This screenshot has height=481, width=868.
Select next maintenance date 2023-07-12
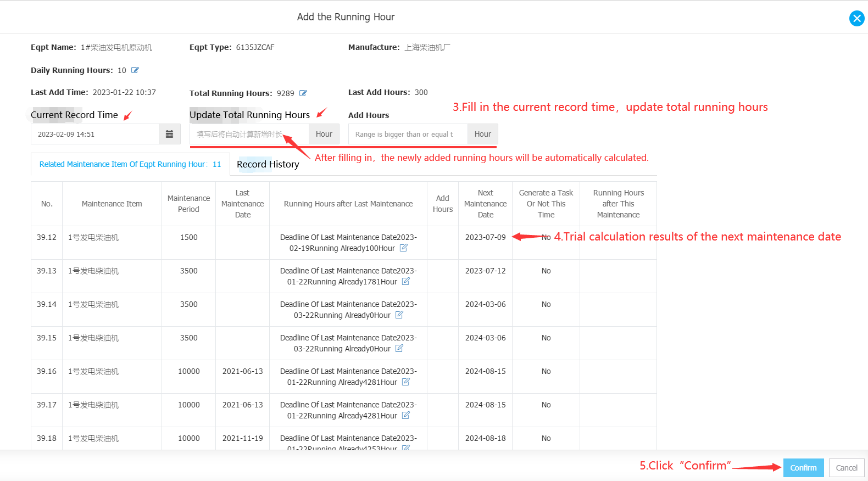point(486,271)
